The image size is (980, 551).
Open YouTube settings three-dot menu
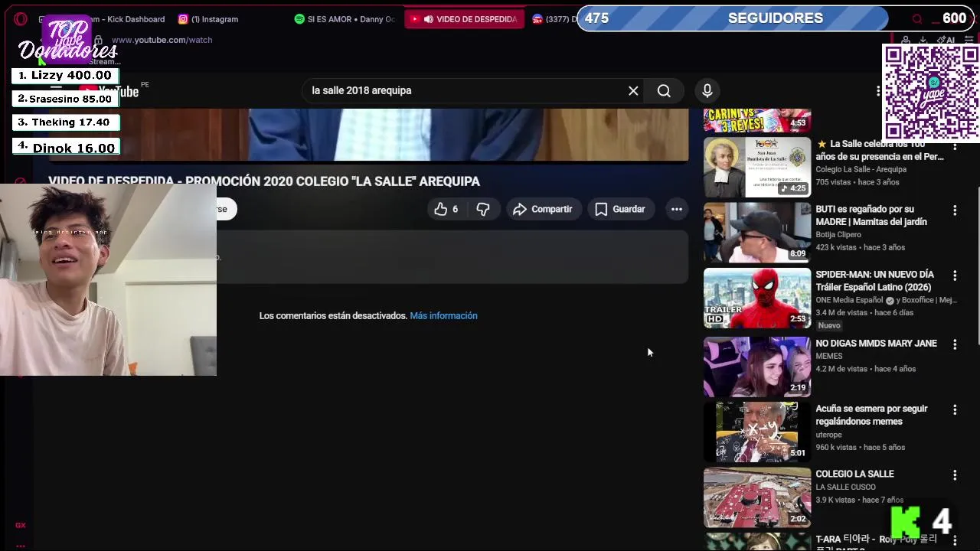(x=878, y=91)
